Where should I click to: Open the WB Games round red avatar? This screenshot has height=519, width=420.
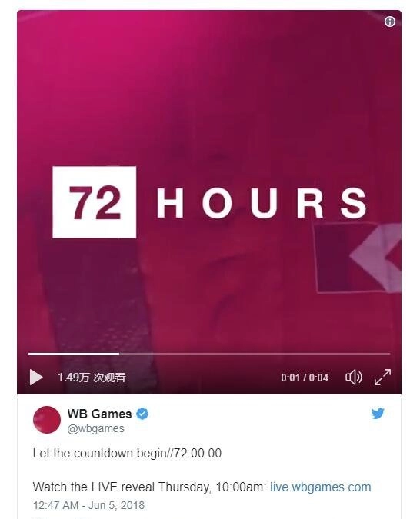tap(47, 420)
